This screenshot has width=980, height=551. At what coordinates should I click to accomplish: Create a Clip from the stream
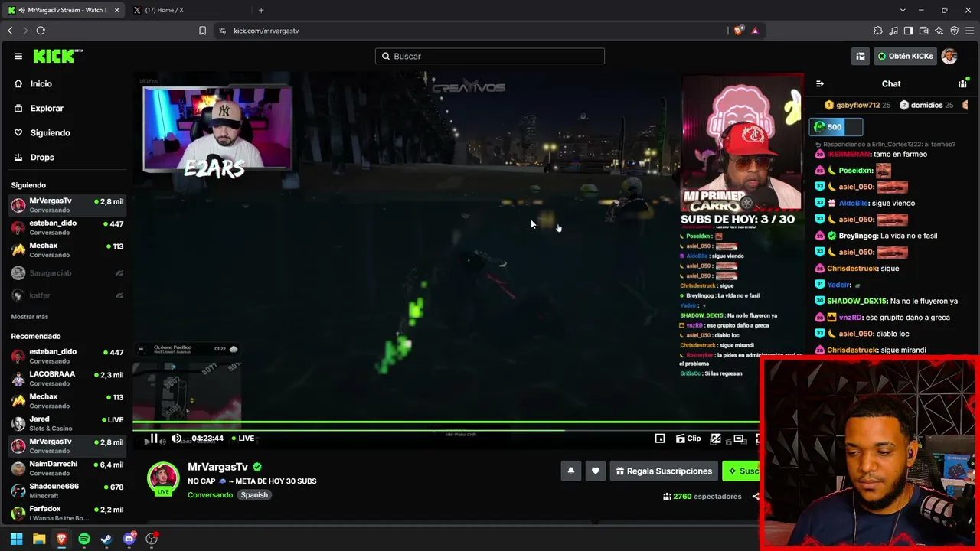coord(688,439)
